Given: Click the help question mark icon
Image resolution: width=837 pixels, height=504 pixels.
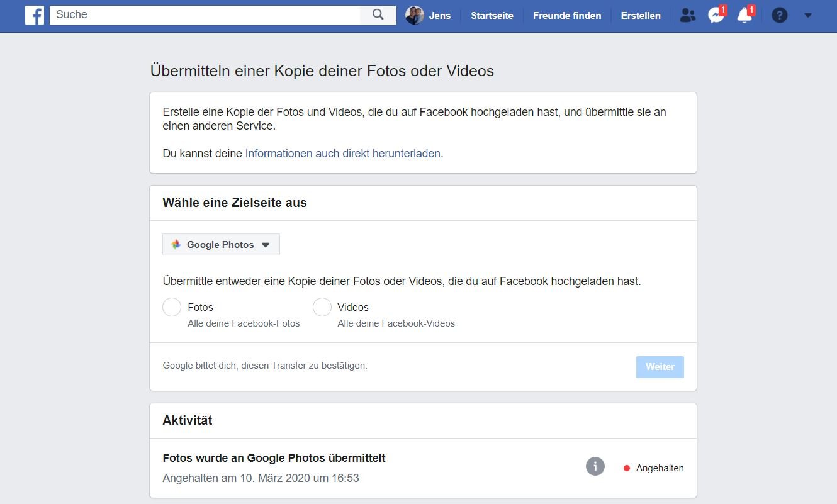Looking at the screenshot, I should pos(779,16).
